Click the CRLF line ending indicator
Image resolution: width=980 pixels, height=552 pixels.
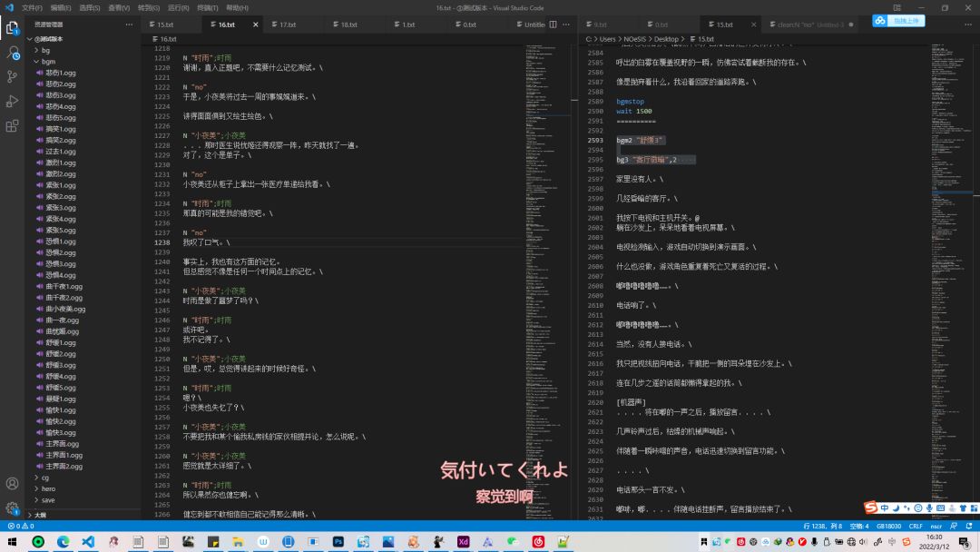click(916, 526)
